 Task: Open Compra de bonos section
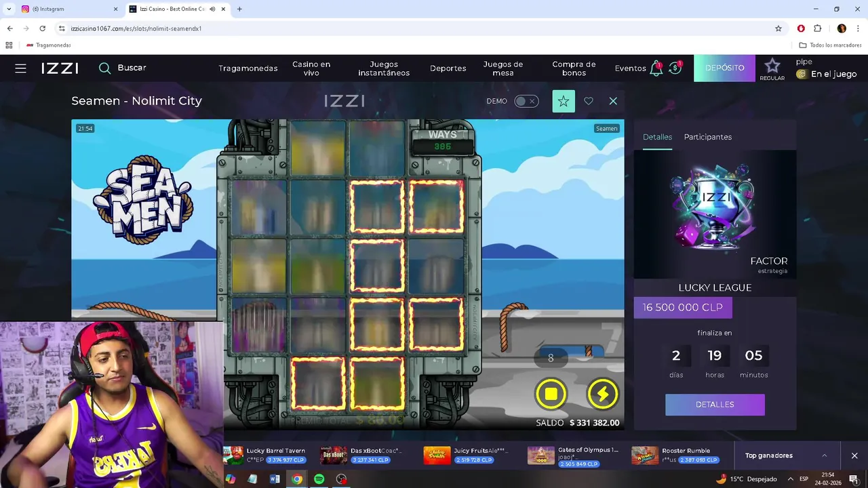[x=574, y=68]
